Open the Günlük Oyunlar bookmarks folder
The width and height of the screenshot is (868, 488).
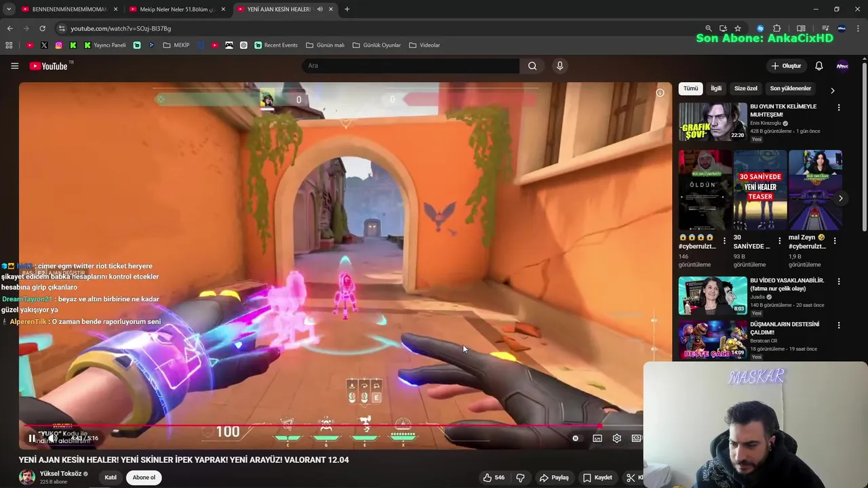376,45
